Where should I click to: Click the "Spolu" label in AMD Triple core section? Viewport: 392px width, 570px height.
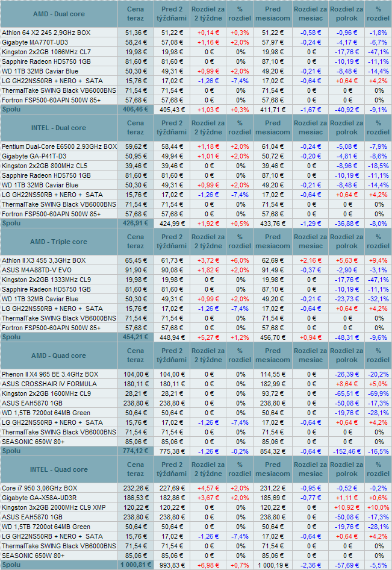point(11,337)
